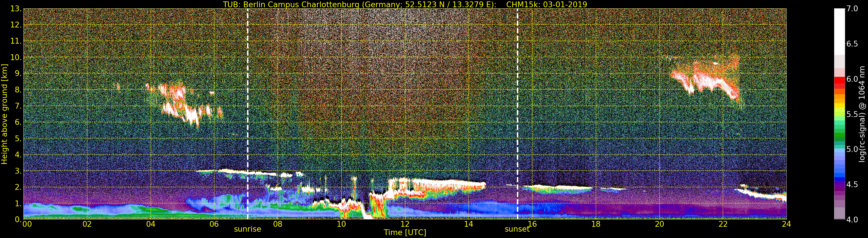Select the height axis tick label '9.'
This screenshot has height=238, width=868.
coord(18,73)
